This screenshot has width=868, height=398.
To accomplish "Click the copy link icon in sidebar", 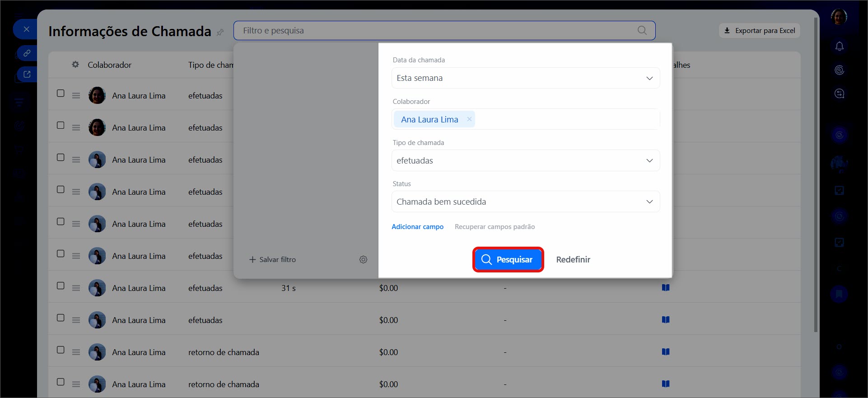I will 27,53.
